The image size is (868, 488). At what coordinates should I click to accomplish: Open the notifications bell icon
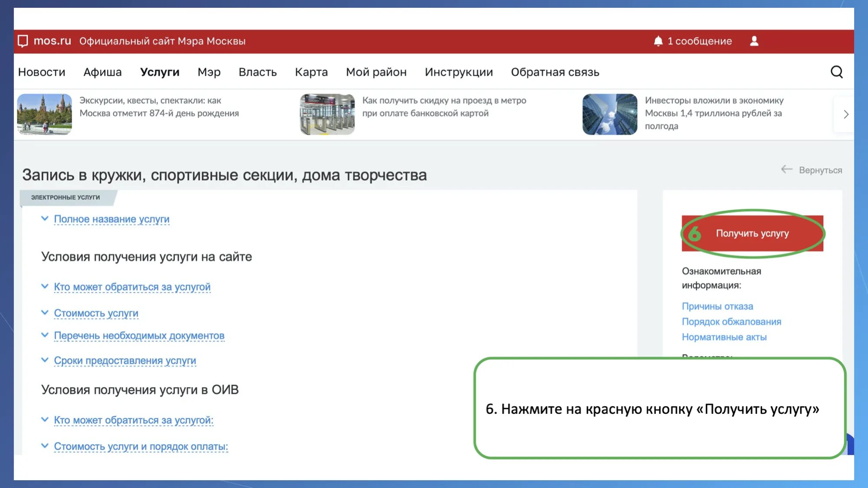pyautogui.click(x=658, y=41)
